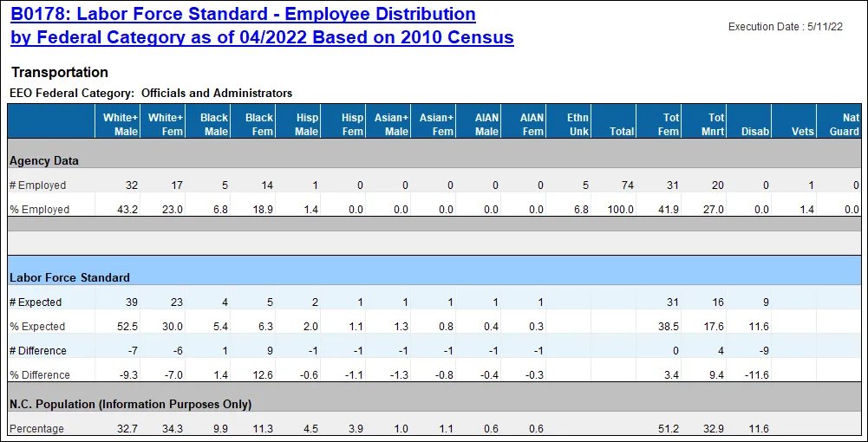The image size is (868, 442).
Task: Click the Disab column header
Action: point(755,132)
